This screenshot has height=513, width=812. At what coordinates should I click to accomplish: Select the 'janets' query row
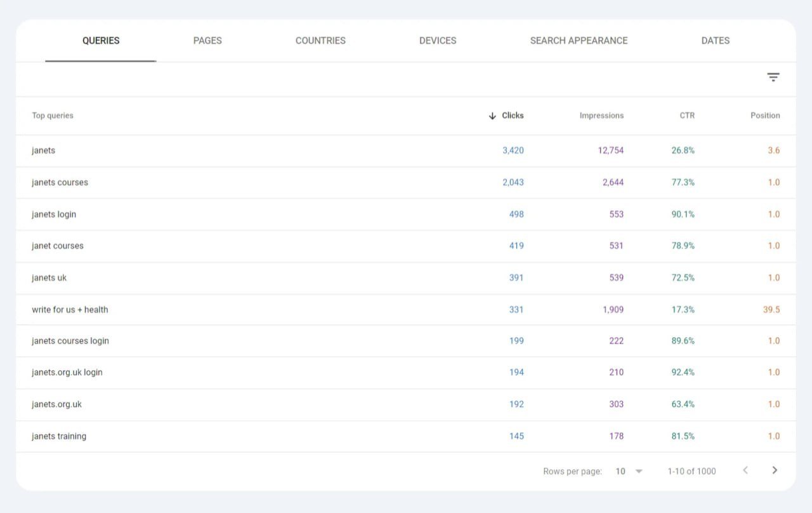[406, 150]
